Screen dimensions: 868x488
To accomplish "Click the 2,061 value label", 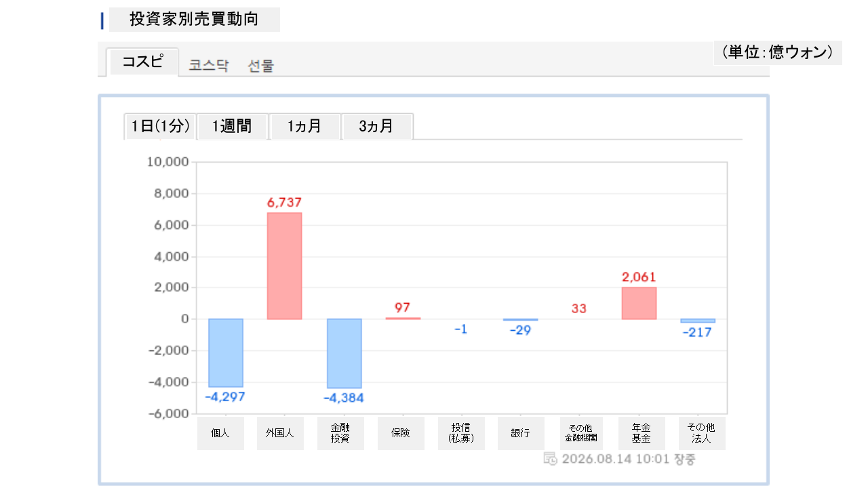I will [x=639, y=277].
